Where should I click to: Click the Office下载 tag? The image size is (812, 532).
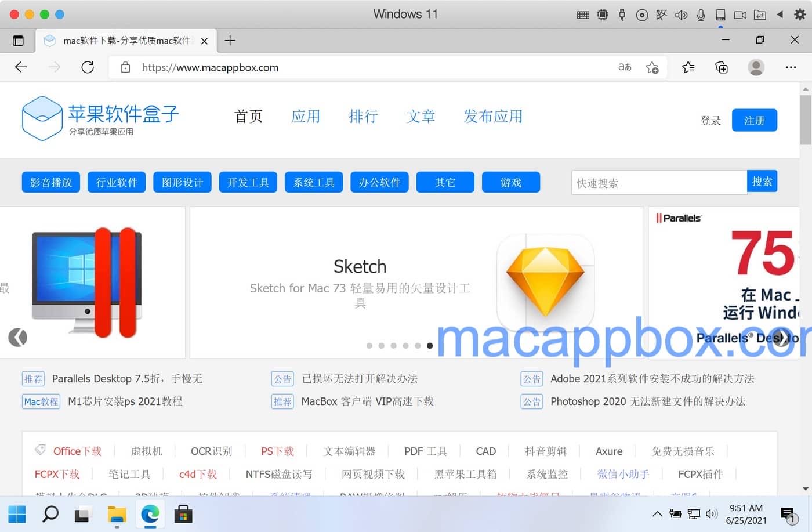pos(77,451)
